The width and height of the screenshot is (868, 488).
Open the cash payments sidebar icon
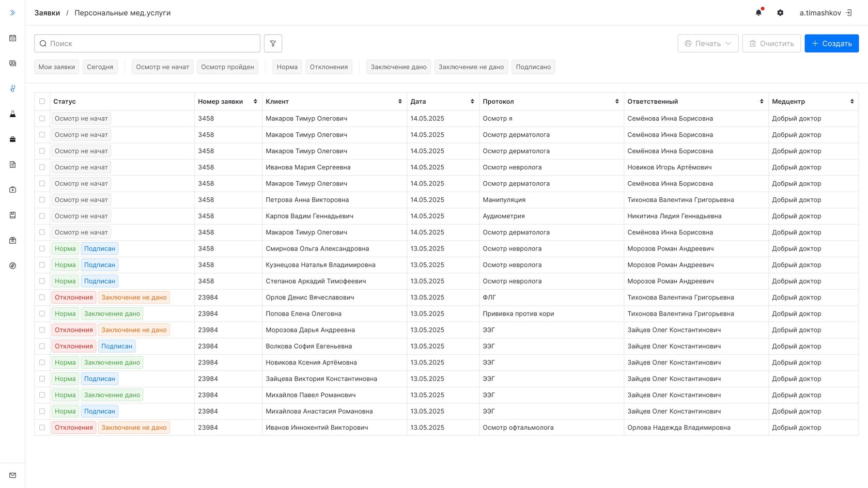(12, 64)
